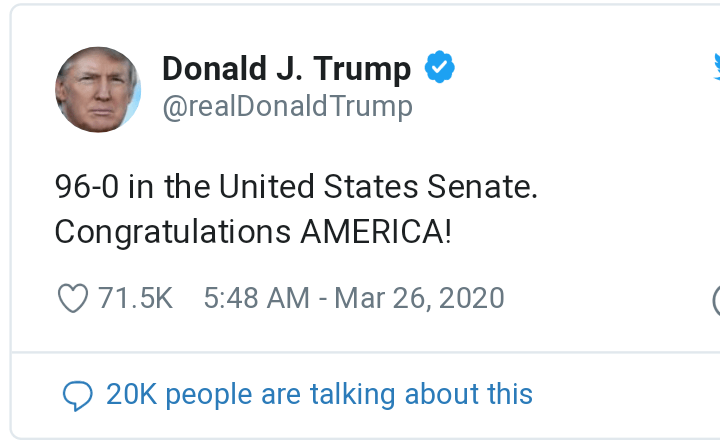Click the heart icon to like the tweet
720x442 pixels.
[x=73, y=298]
